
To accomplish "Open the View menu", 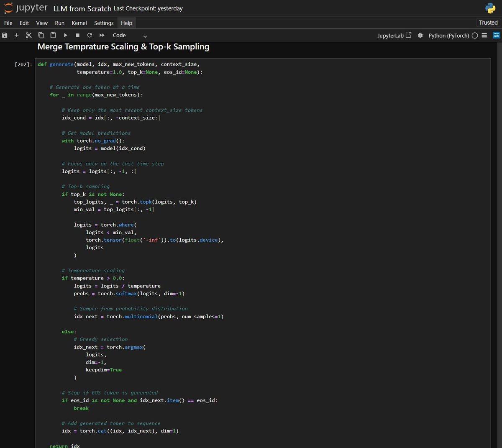I will click(x=42, y=23).
